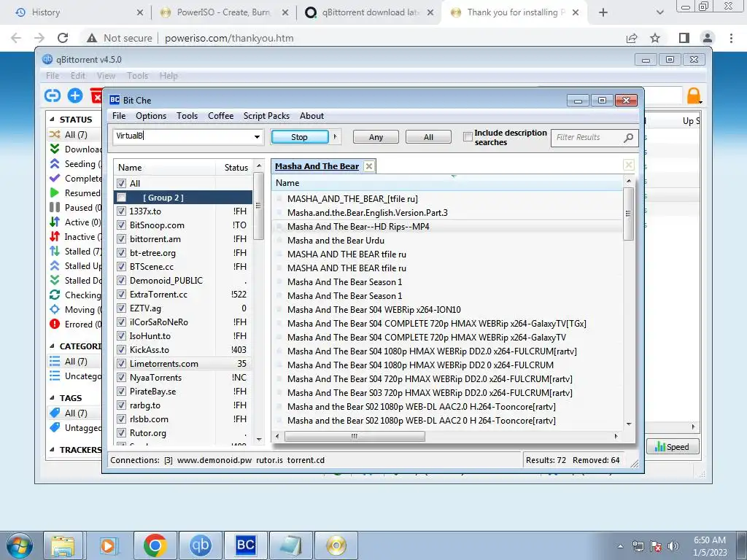Click results vertical scrollbar thumb
This screenshot has height=560, width=747.
(x=628, y=214)
